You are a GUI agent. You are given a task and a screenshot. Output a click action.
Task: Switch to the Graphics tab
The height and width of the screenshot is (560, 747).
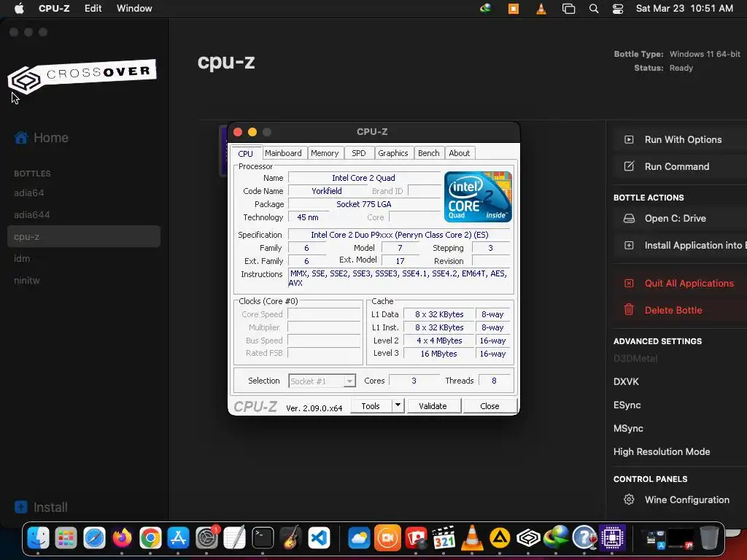click(x=393, y=153)
